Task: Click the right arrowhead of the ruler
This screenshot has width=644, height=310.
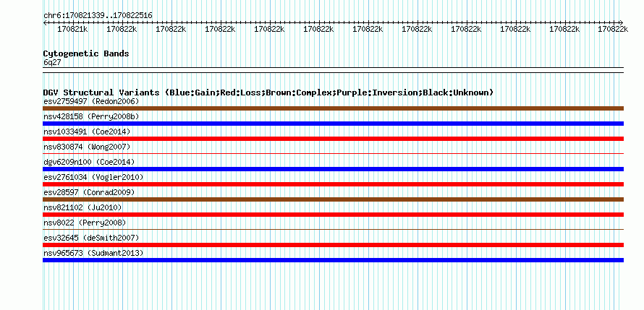Action: (621, 22)
